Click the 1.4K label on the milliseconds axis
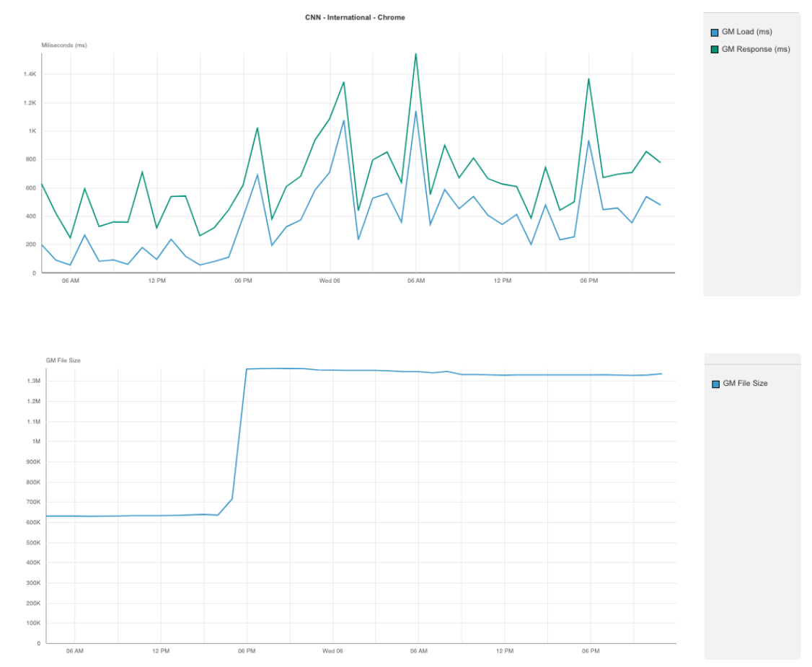The width and height of the screenshot is (812, 667). (30, 74)
